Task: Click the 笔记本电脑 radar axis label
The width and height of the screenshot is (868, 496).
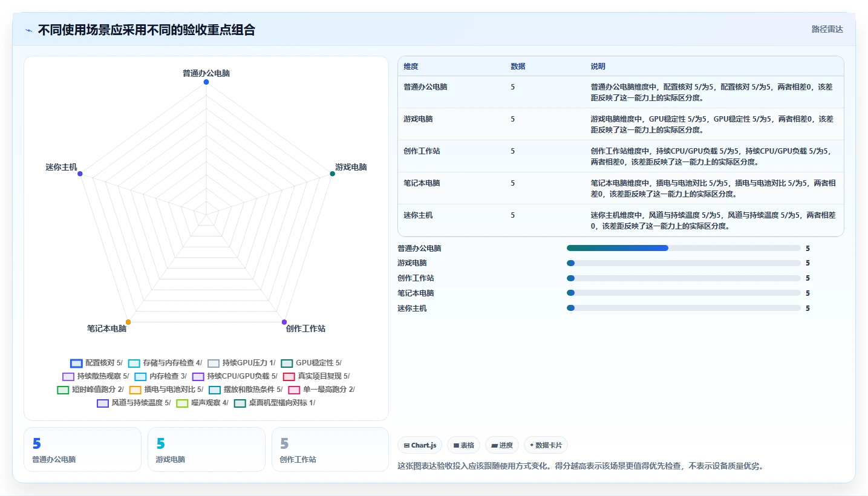Action: [106, 329]
